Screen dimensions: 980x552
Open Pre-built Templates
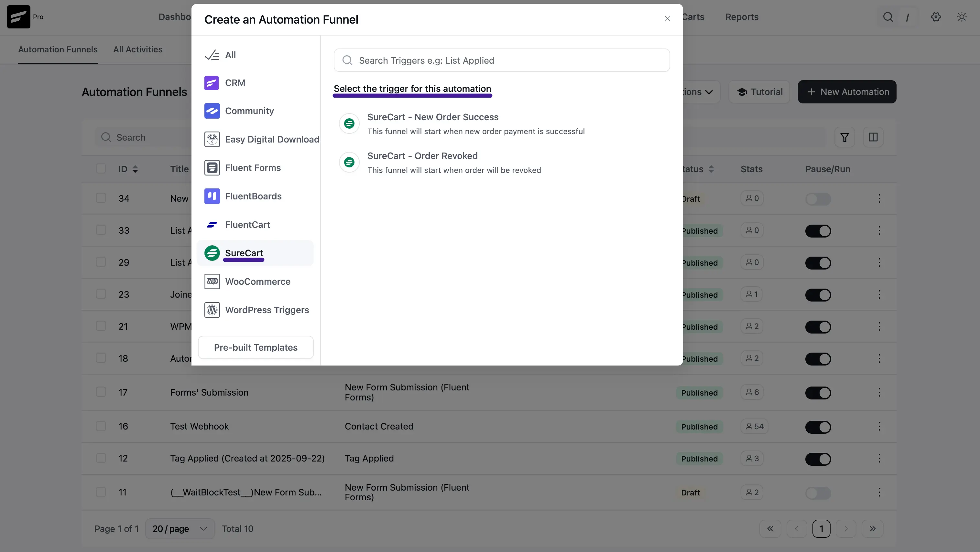click(x=256, y=347)
